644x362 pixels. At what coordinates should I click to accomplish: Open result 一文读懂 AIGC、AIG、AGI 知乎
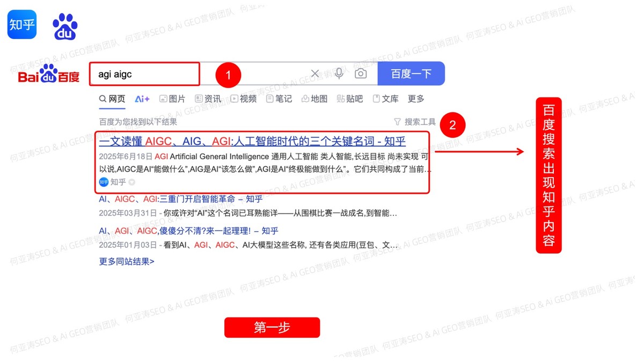(252, 141)
